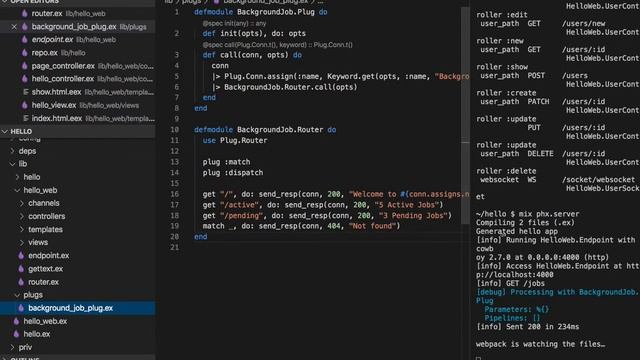The width and height of the screenshot is (640, 360).
Task: Click the Elixir icon beside gettext.ex
Action: click(x=21, y=269)
